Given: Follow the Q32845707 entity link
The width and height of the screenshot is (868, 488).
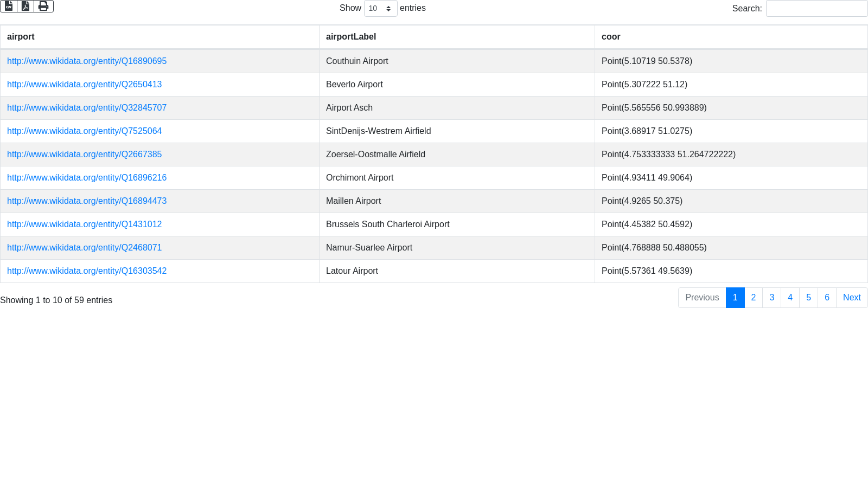Looking at the screenshot, I should [87, 108].
